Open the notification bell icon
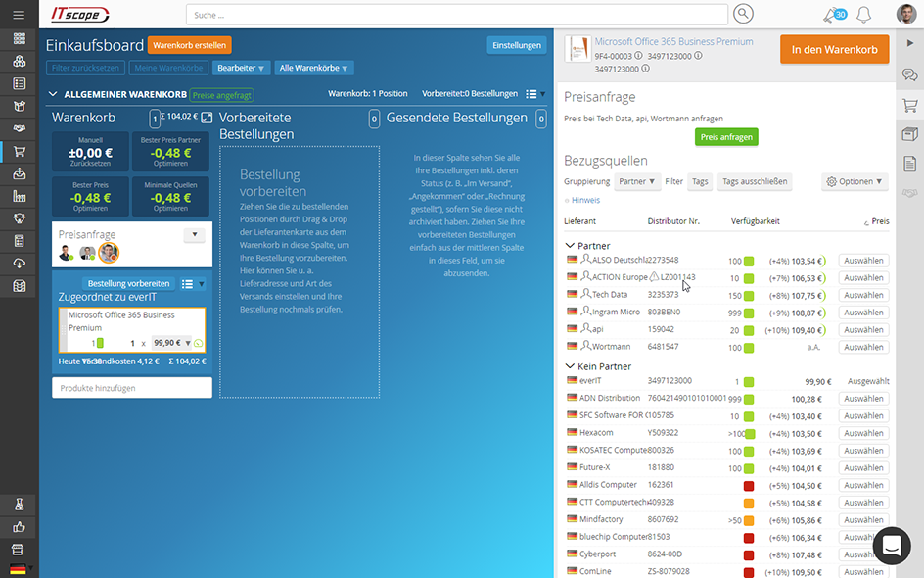This screenshot has width=924, height=578. click(x=863, y=15)
